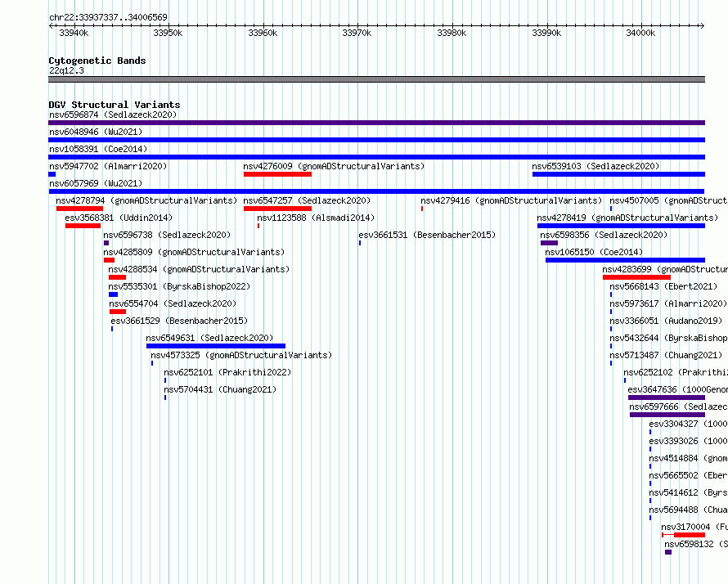Click the Cytogenetic Bands track title
The image size is (728, 584).
click(97, 61)
